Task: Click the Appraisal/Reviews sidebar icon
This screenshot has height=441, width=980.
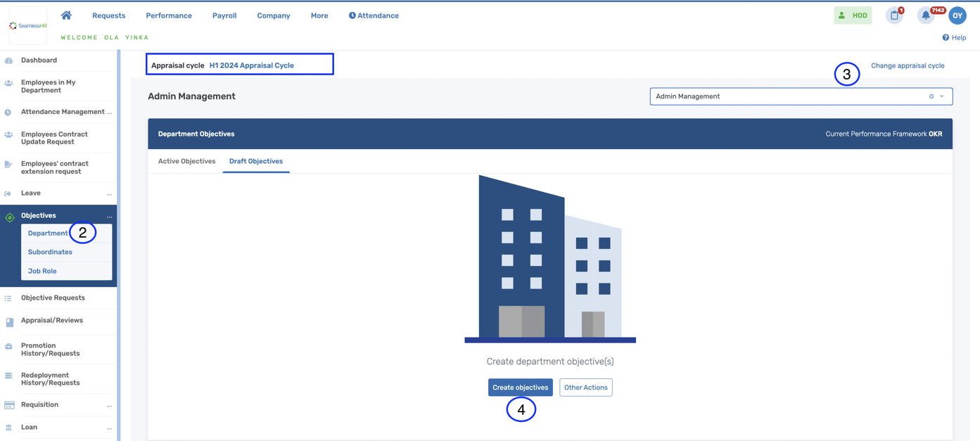Action: click(10, 322)
